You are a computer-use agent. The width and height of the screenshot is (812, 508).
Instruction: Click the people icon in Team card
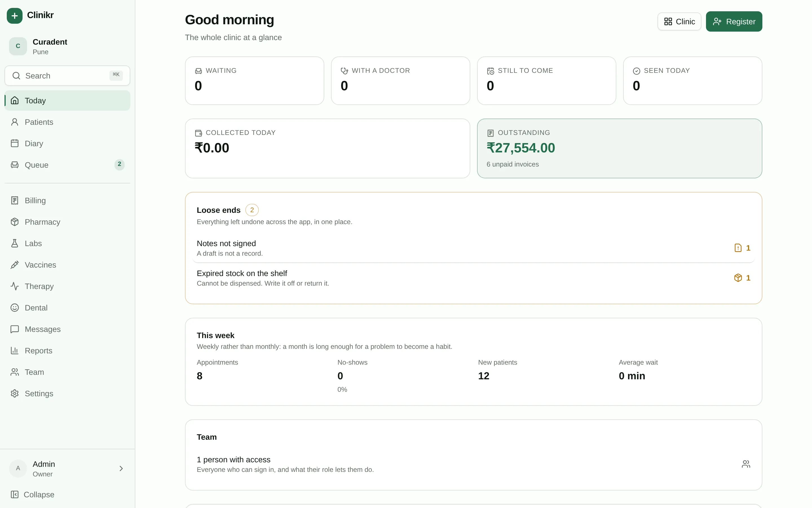745,464
